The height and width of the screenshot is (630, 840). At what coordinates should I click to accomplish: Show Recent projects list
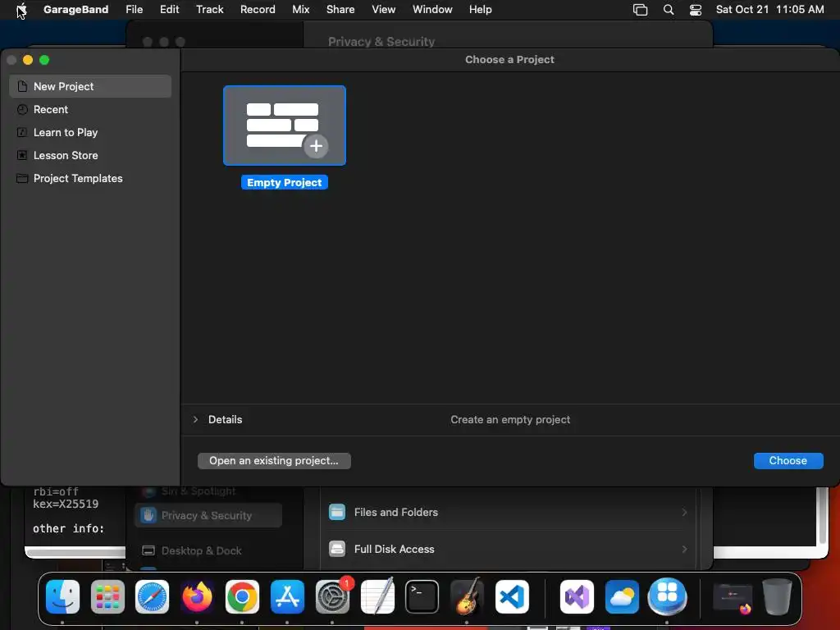(90, 109)
